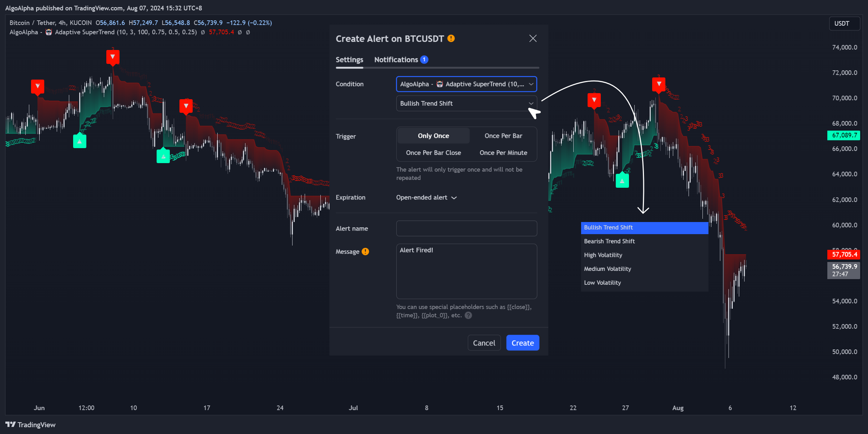Click the red 57,705.4 value in the indicator legend

coord(222,32)
